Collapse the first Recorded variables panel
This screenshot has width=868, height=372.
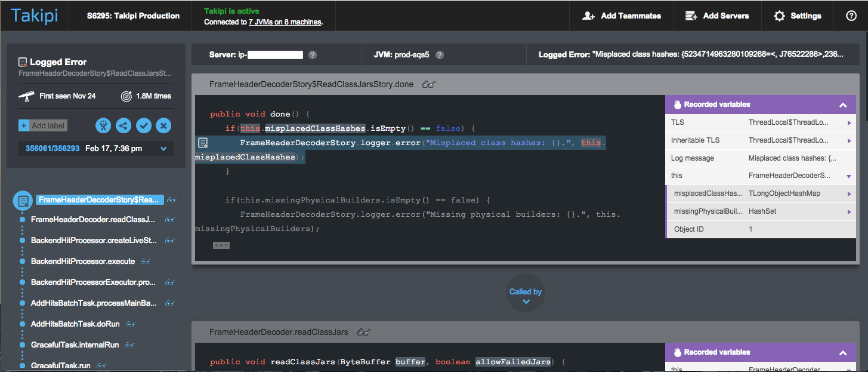click(x=842, y=105)
